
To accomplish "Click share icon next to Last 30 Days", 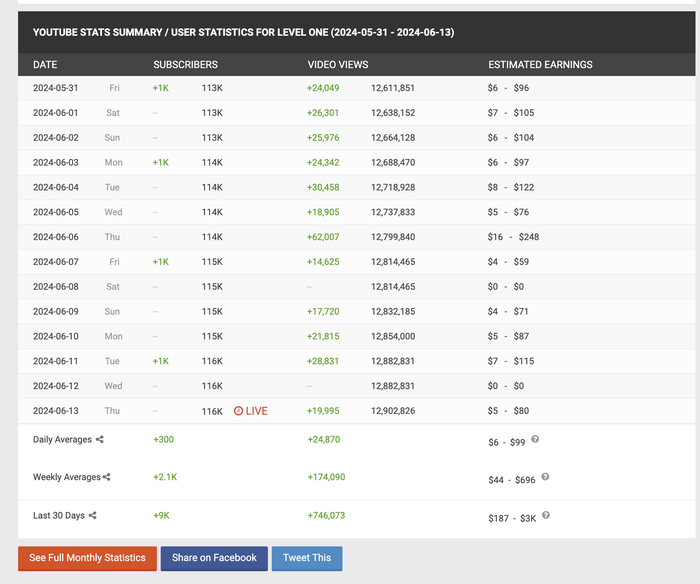I will tap(92, 515).
